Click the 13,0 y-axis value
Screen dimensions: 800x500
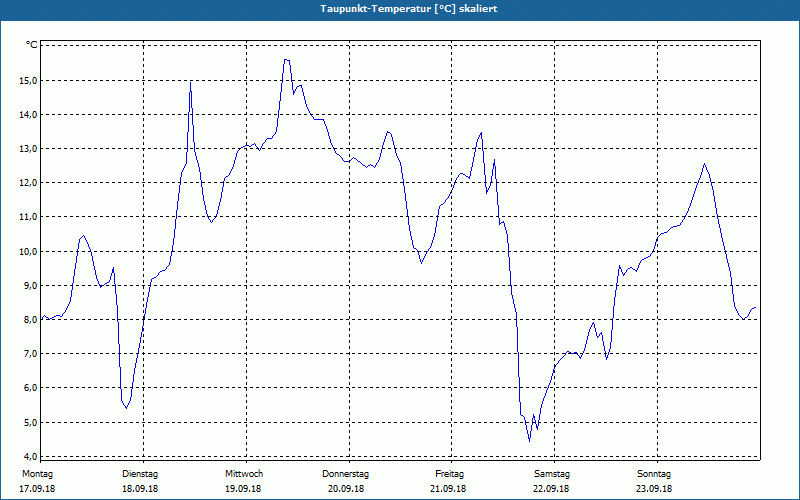pyautogui.click(x=29, y=148)
